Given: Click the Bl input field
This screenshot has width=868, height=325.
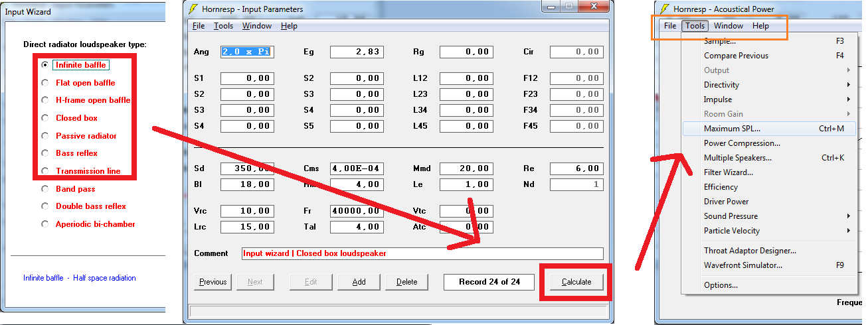Looking at the screenshot, I should pos(247,184).
